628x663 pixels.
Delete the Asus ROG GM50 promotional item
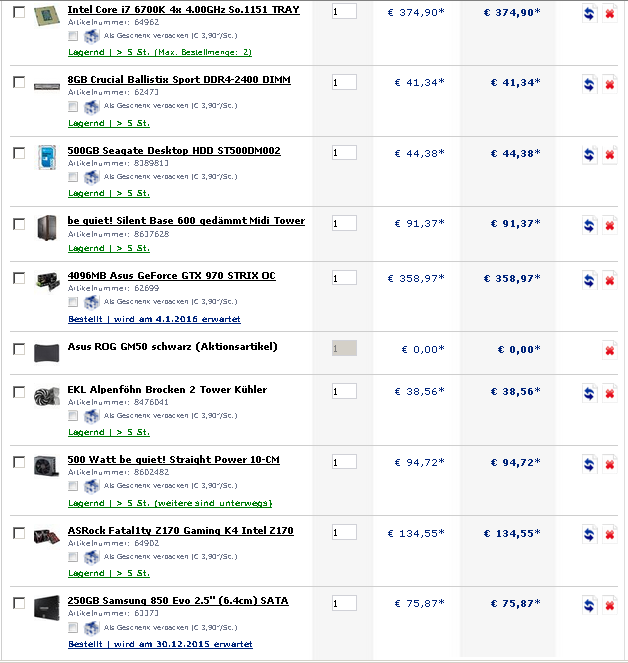click(x=609, y=350)
